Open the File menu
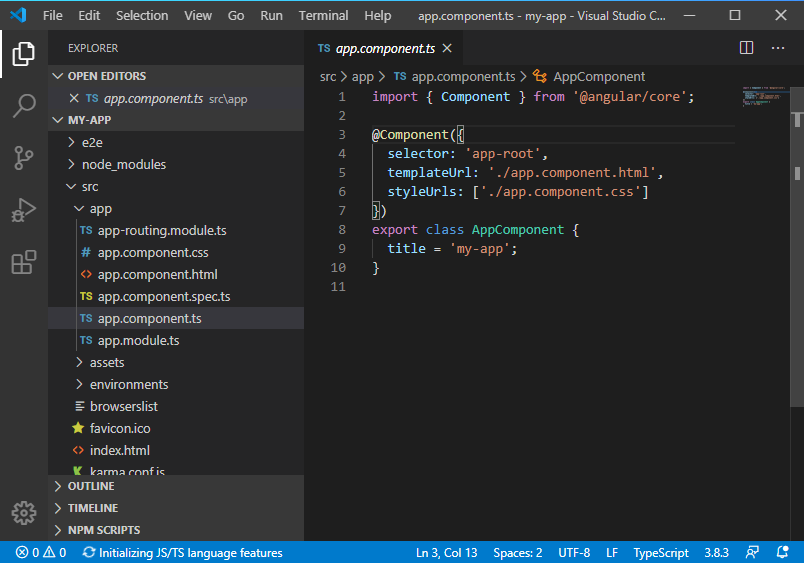 pyautogui.click(x=52, y=15)
